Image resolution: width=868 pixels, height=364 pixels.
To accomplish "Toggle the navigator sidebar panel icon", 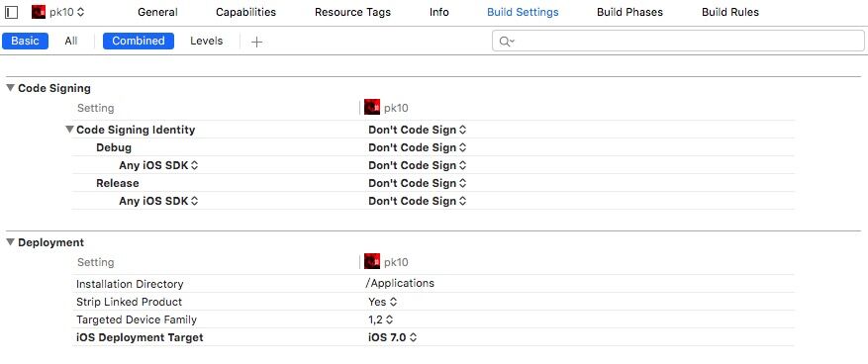I will (11, 12).
